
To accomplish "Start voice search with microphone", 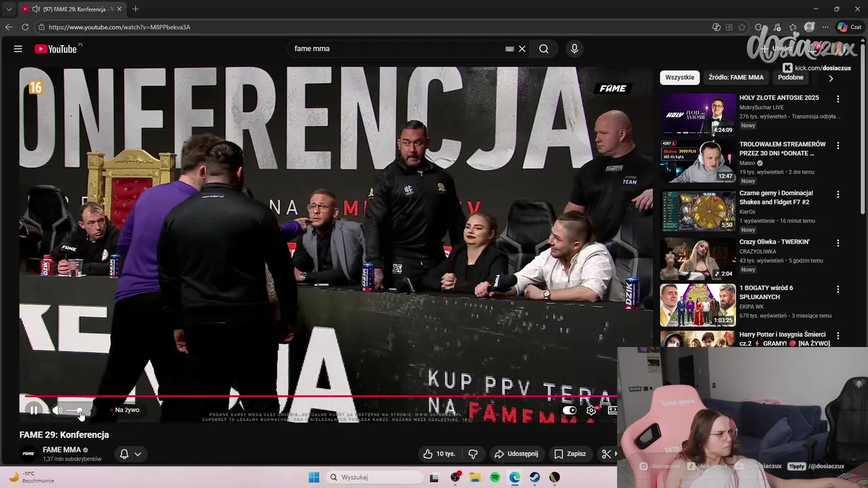I will pos(574,49).
